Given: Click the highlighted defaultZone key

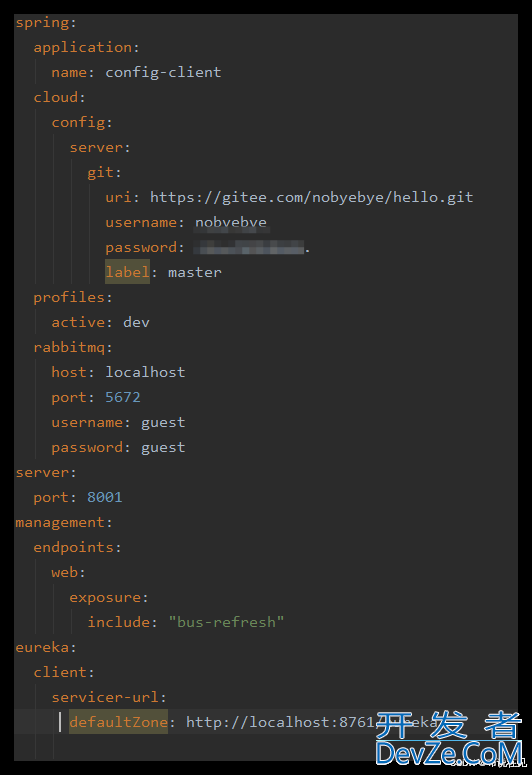Looking at the screenshot, I should pos(118,722).
